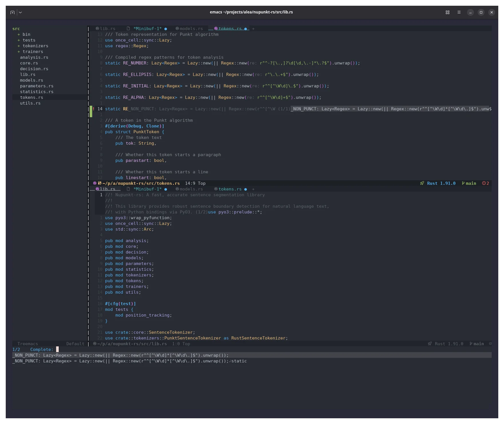
Task: Open statistics.rs from the file tree
Action: tap(37, 92)
